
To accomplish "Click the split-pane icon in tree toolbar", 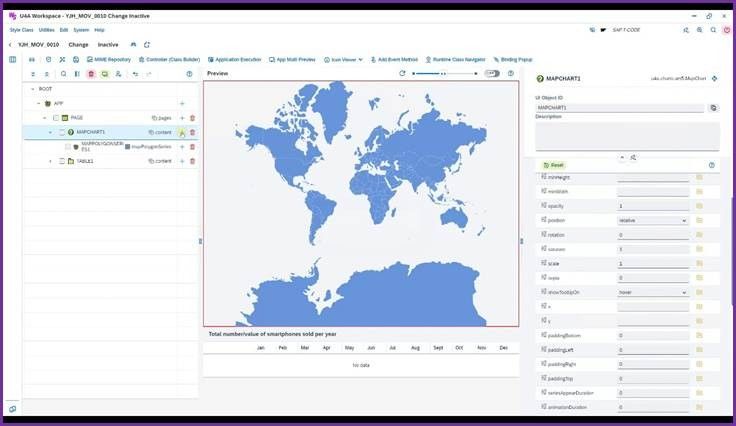I will [x=77, y=74].
